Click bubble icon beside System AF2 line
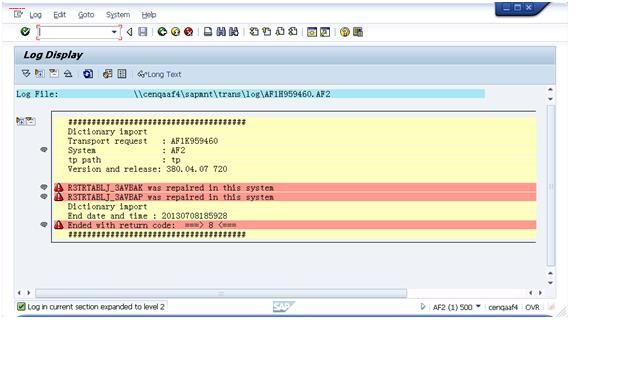Screen dimensions: 634x375 pyautogui.click(x=44, y=150)
